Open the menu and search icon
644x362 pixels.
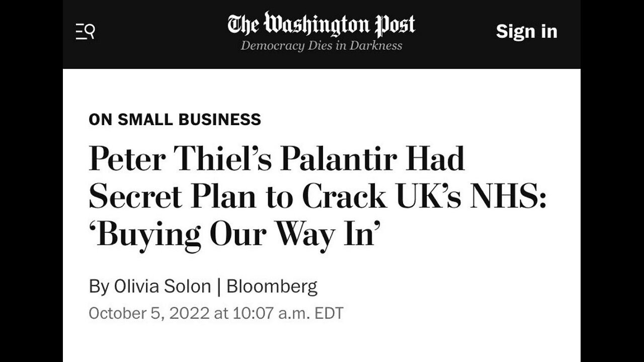point(85,32)
